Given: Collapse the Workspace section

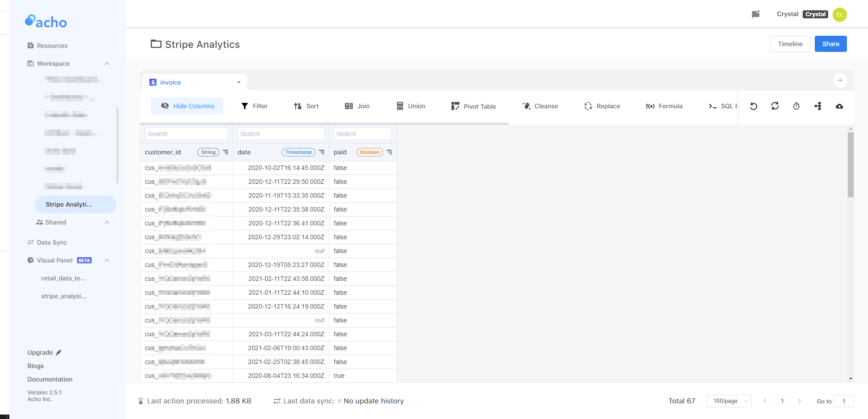Looking at the screenshot, I should [106, 63].
